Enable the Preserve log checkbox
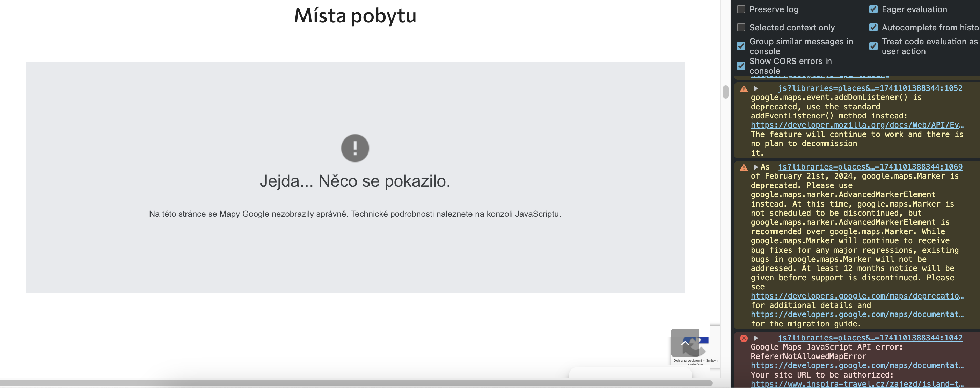 pos(741,9)
